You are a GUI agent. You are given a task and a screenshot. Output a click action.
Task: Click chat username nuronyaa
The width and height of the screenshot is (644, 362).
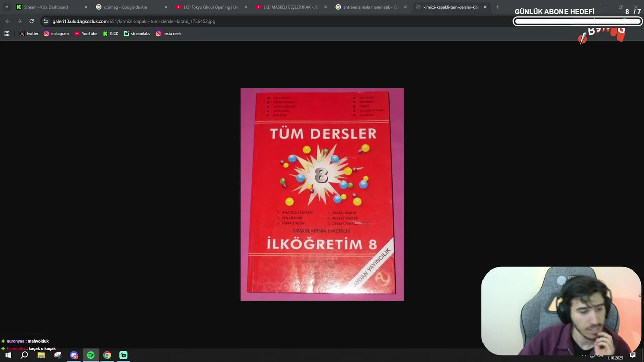[16, 341]
